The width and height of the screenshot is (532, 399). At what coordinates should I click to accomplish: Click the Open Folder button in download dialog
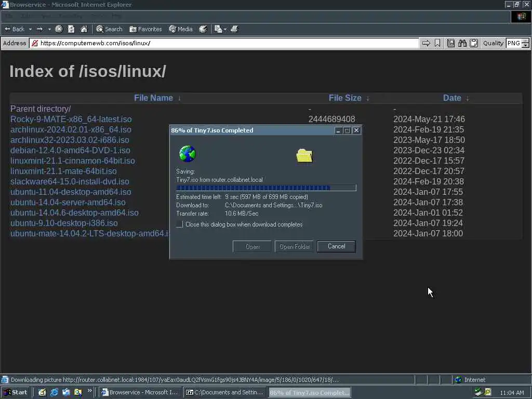(x=294, y=246)
